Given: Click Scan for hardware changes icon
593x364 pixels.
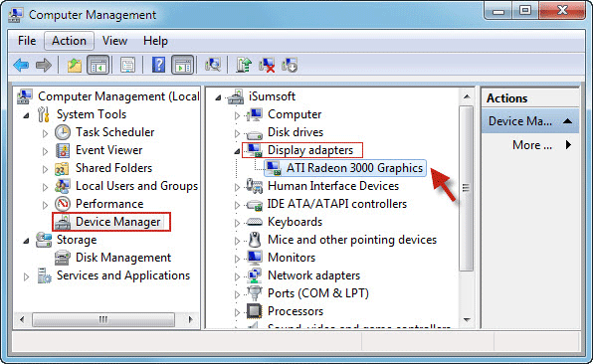Looking at the screenshot, I should pos(213,65).
